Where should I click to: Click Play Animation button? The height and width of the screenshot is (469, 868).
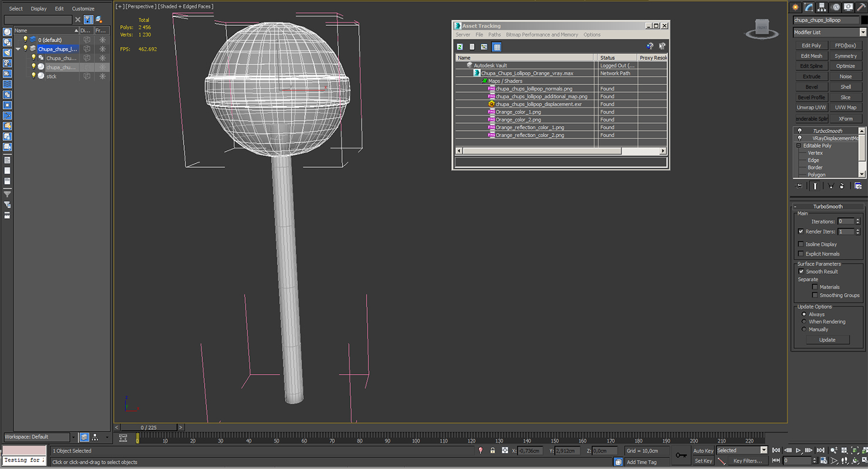[798, 450]
